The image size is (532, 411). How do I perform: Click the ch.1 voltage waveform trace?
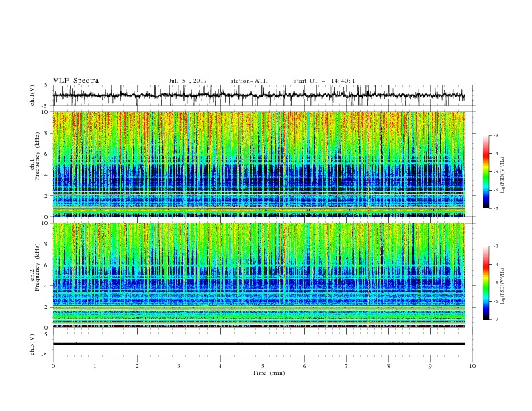(x=259, y=95)
